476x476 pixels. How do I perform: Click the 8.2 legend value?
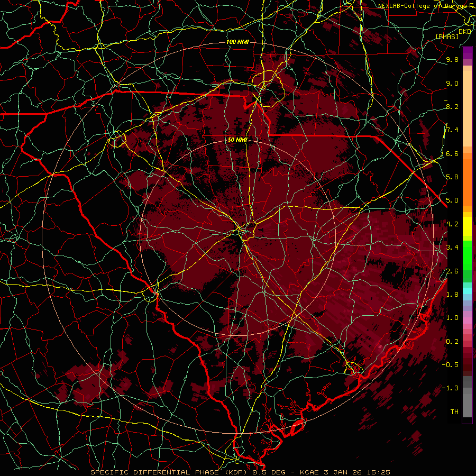pyautogui.click(x=452, y=106)
